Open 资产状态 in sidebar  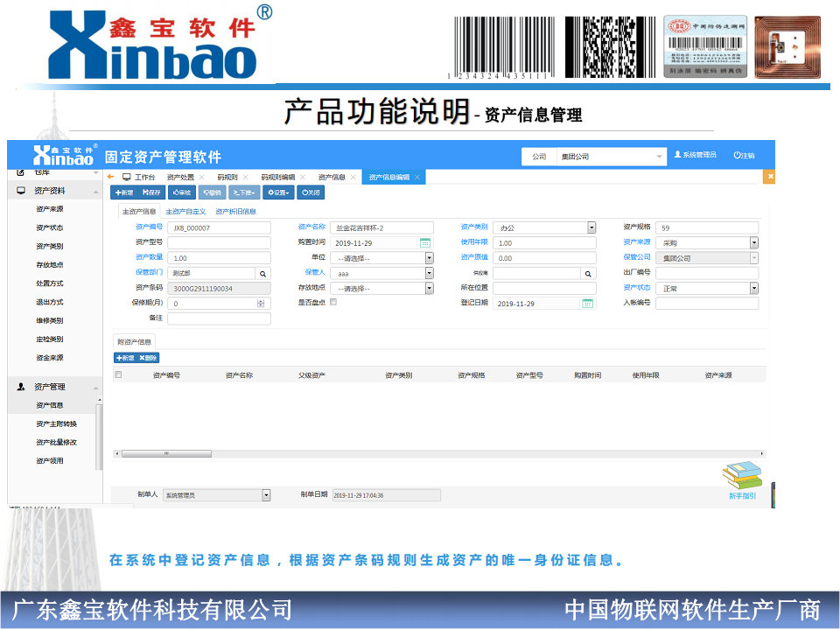coord(50,227)
